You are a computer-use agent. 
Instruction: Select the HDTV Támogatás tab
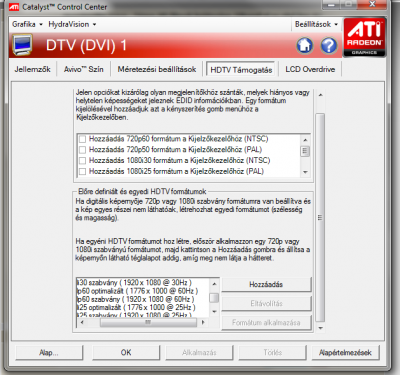click(x=241, y=70)
